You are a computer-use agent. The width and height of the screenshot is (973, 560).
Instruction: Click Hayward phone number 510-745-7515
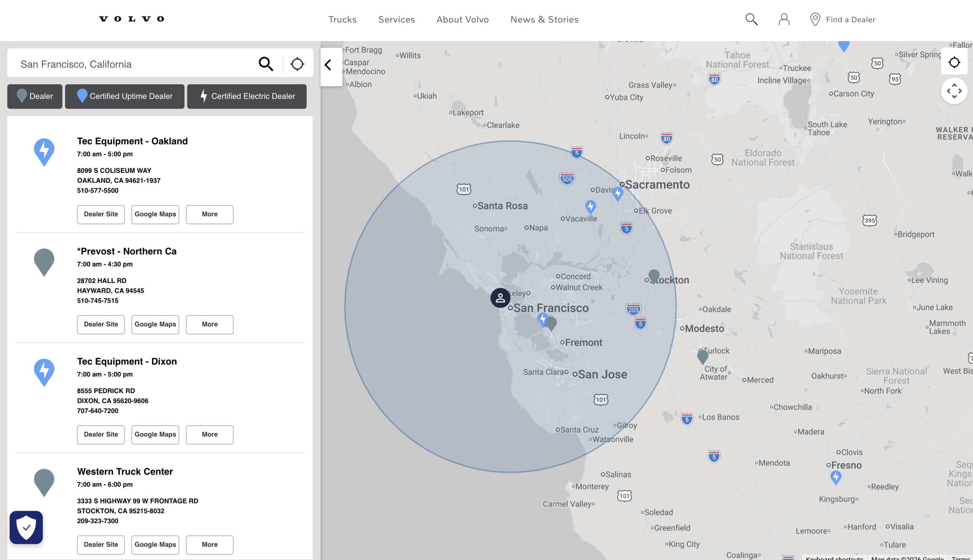98,301
